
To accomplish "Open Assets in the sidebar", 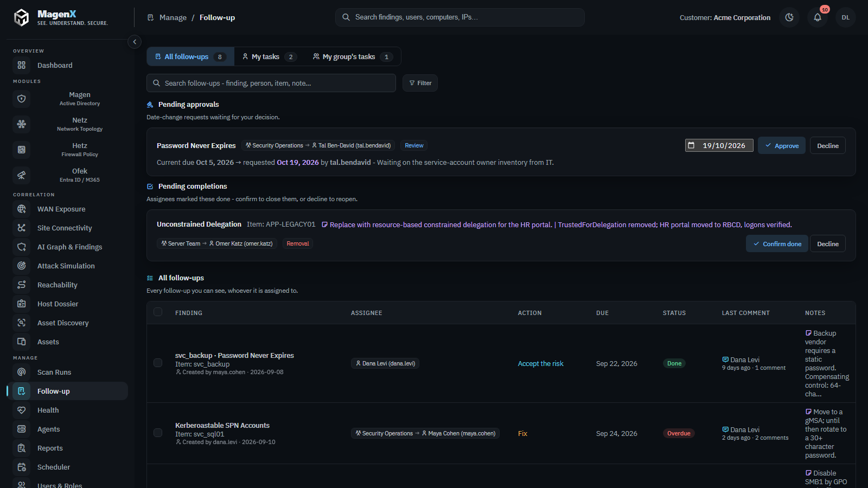I will point(67,342).
